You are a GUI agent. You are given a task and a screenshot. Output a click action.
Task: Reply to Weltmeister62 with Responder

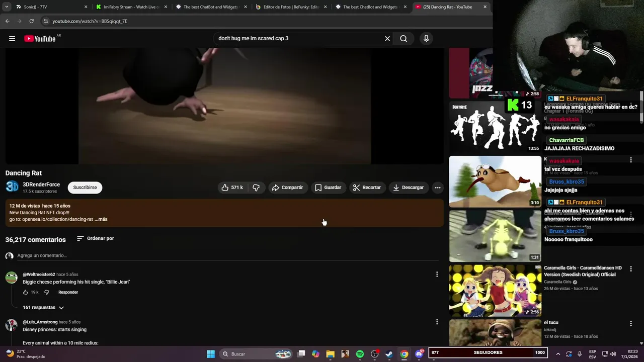[68, 292]
